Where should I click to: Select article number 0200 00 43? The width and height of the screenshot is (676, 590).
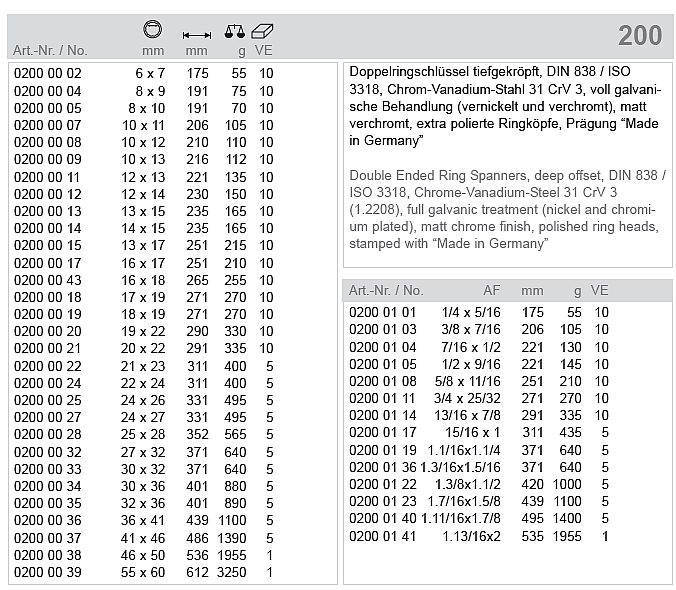pyautogui.click(x=48, y=281)
